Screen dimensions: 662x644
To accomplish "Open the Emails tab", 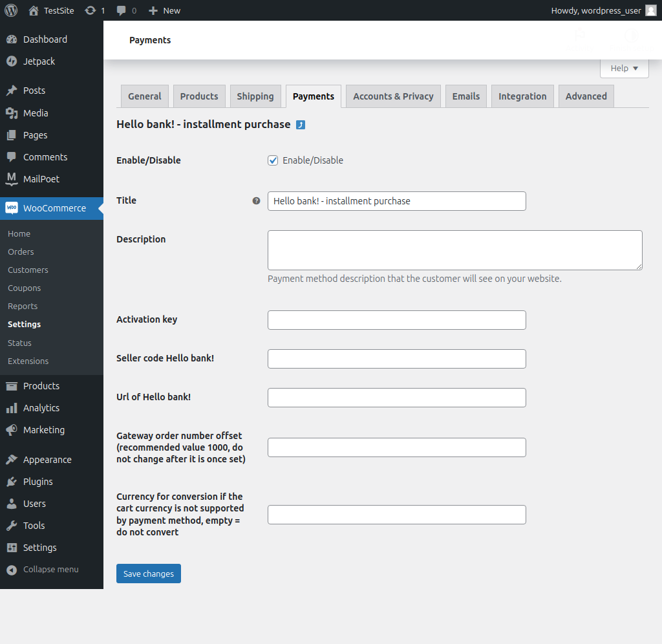I will [x=466, y=96].
